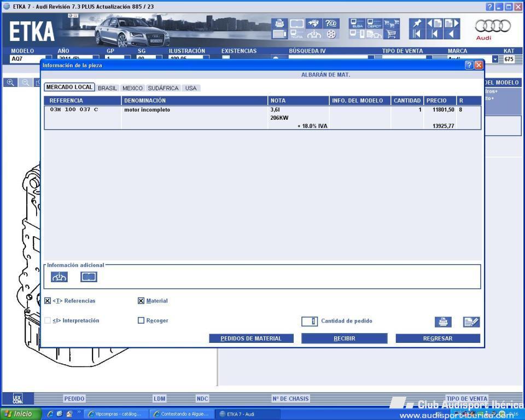Image resolution: width=525 pixels, height=420 pixels.
Task: Click the CANTIDAD column header
Action: (x=407, y=101)
